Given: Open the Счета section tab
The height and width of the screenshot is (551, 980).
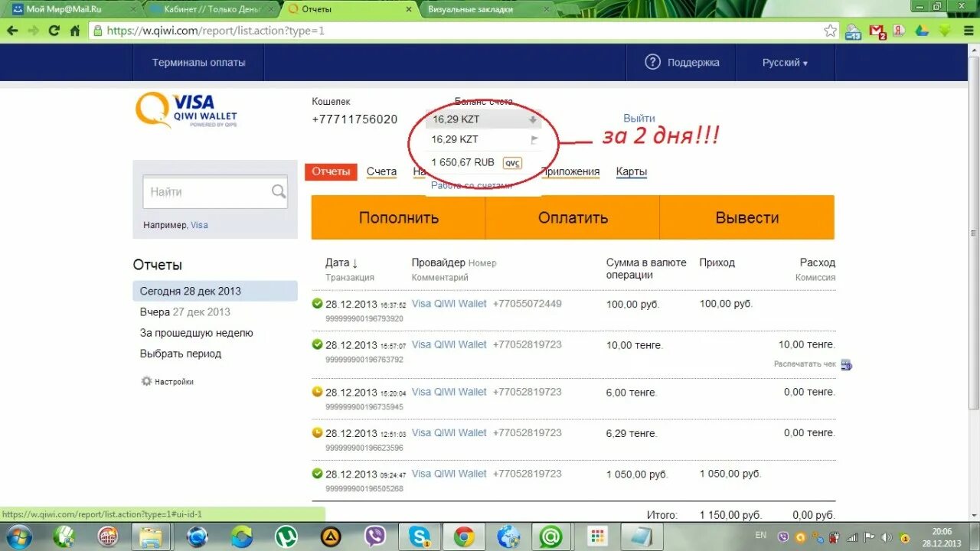Looking at the screenshot, I should [381, 171].
